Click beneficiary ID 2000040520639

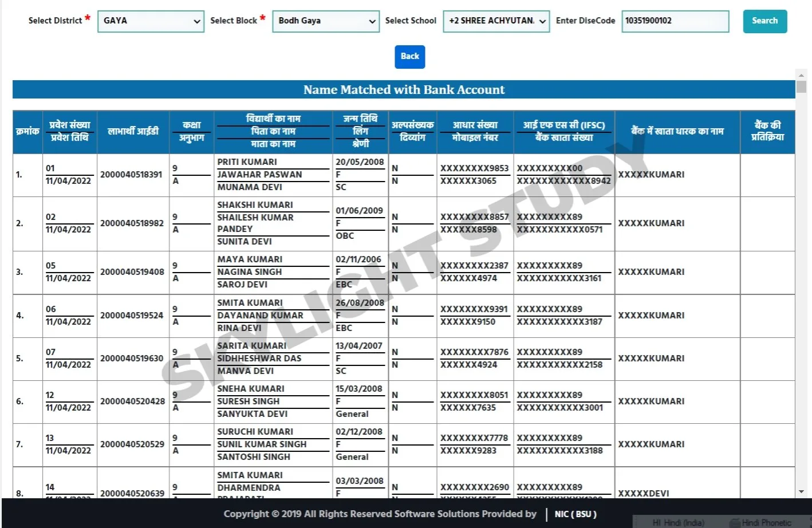tap(132, 493)
